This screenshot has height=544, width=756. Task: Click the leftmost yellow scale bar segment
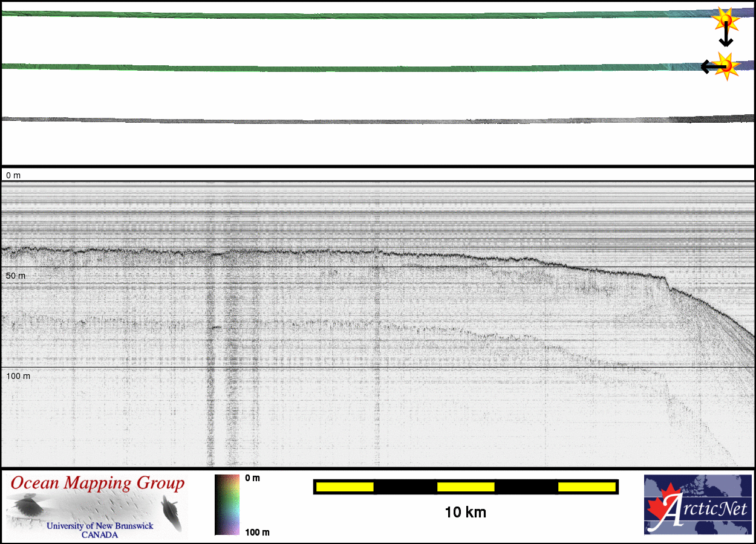[x=345, y=487]
